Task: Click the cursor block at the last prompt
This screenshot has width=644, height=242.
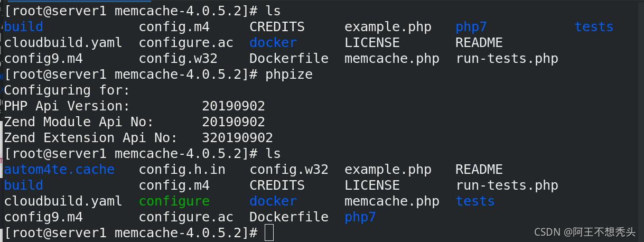Action: [269, 232]
